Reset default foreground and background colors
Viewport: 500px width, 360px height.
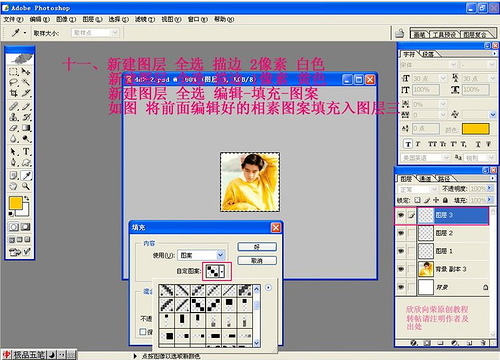click(11, 214)
